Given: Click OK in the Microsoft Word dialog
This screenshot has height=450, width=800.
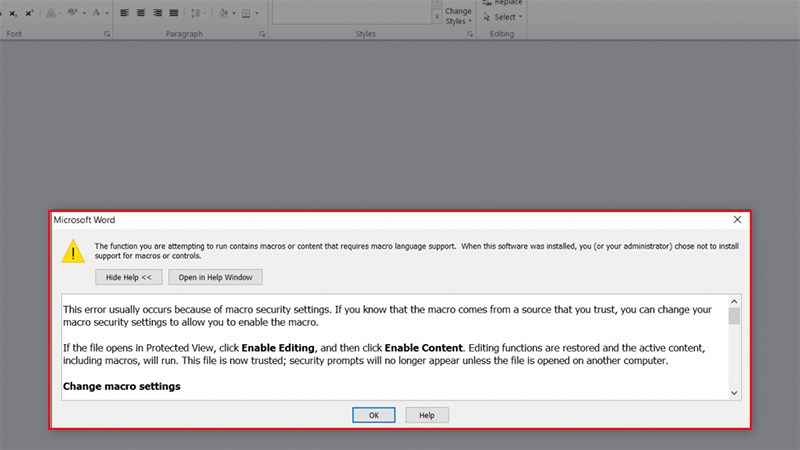Looking at the screenshot, I should click(x=373, y=415).
